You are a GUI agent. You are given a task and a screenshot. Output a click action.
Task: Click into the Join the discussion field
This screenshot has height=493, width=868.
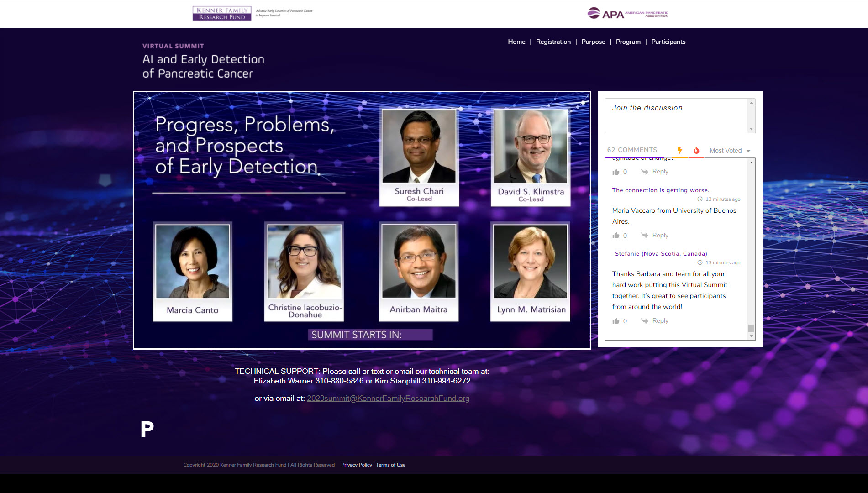(676, 115)
